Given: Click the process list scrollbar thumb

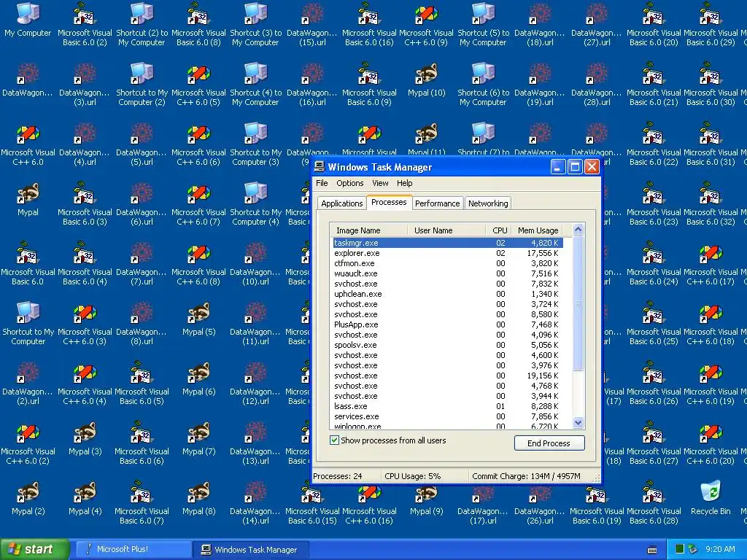Looking at the screenshot, I should coord(578,303).
